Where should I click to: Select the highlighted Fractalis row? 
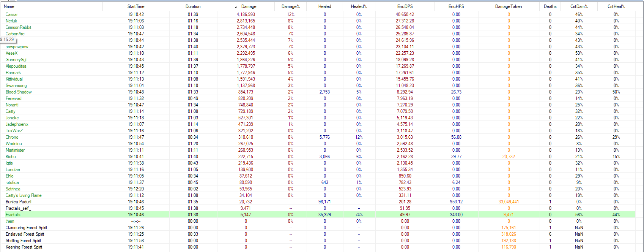click(13, 215)
